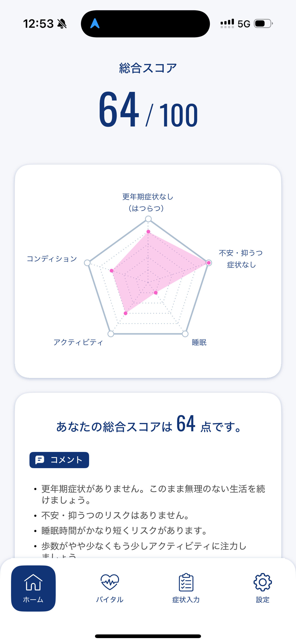The image size is (296, 644).
Task: Tap the 5G signal indicator
Action: coord(243,24)
